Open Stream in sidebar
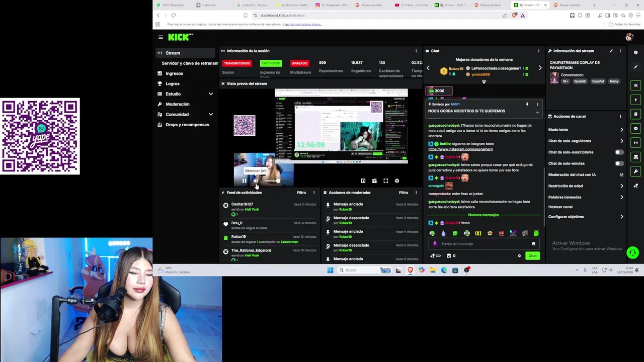Viewport: 644px width, 362px height. coord(185,53)
